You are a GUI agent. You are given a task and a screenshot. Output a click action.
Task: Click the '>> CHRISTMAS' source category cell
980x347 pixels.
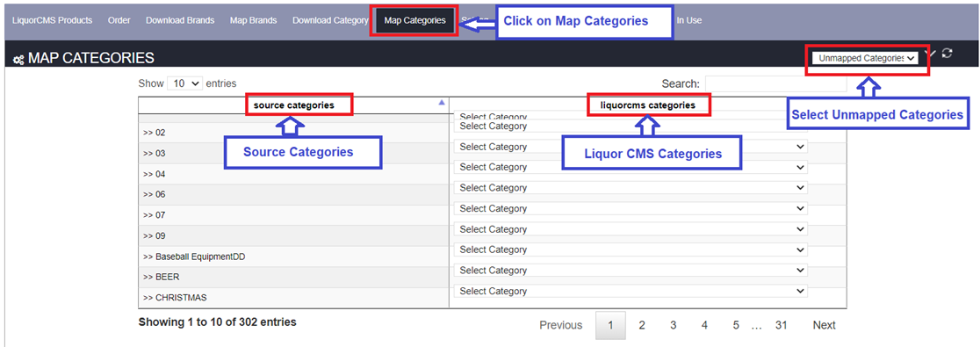294,298
